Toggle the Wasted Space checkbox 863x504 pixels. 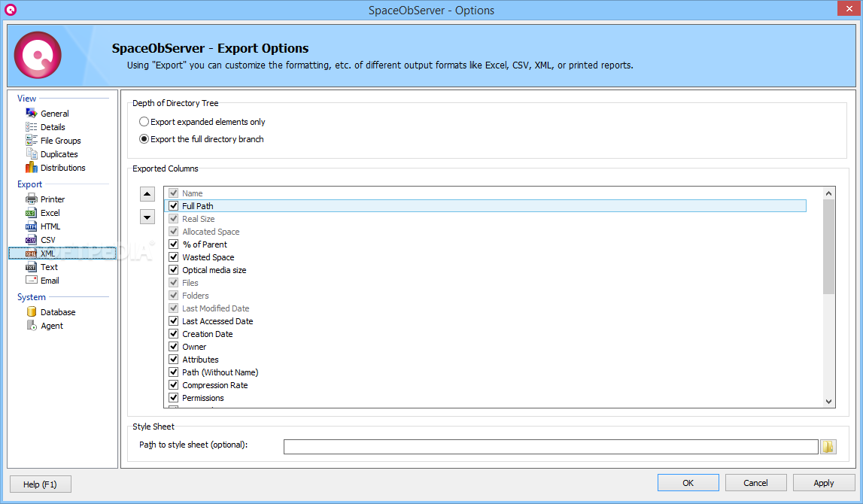pos(173,257)
